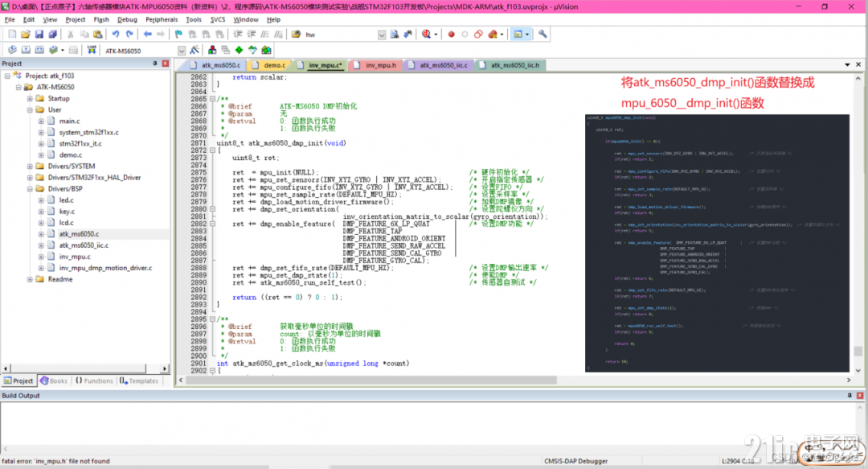The height and width of the screenshot is (469, 868).
Task: Indent the selected lines
Action: click(238, 35)
